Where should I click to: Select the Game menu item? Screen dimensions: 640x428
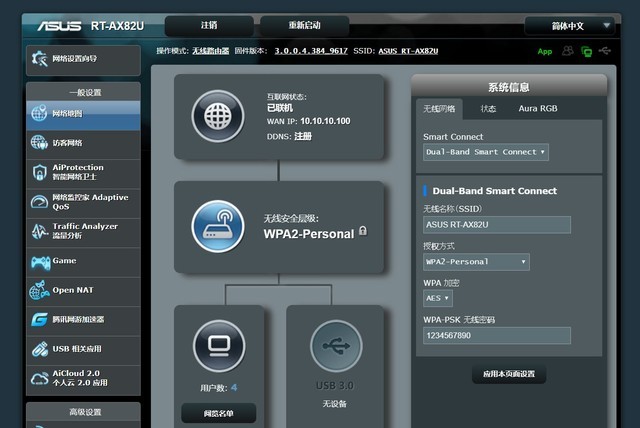coord(83,261)
